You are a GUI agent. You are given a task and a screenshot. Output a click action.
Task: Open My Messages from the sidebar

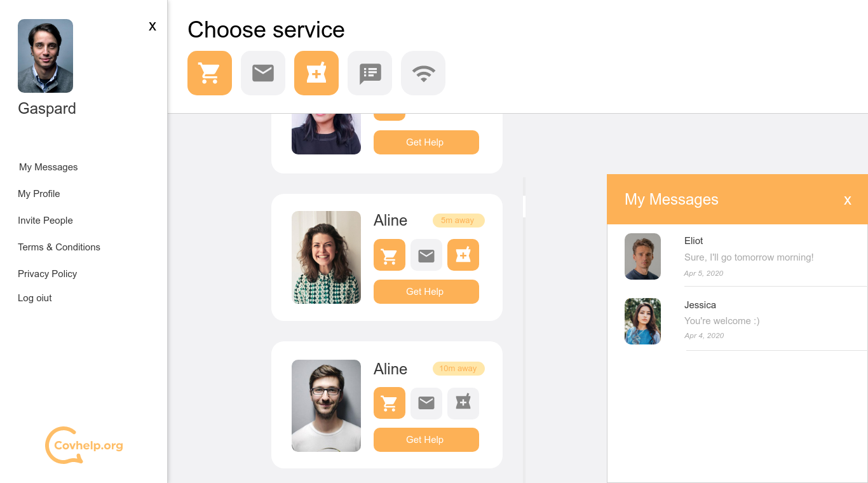tap(48, 167)
